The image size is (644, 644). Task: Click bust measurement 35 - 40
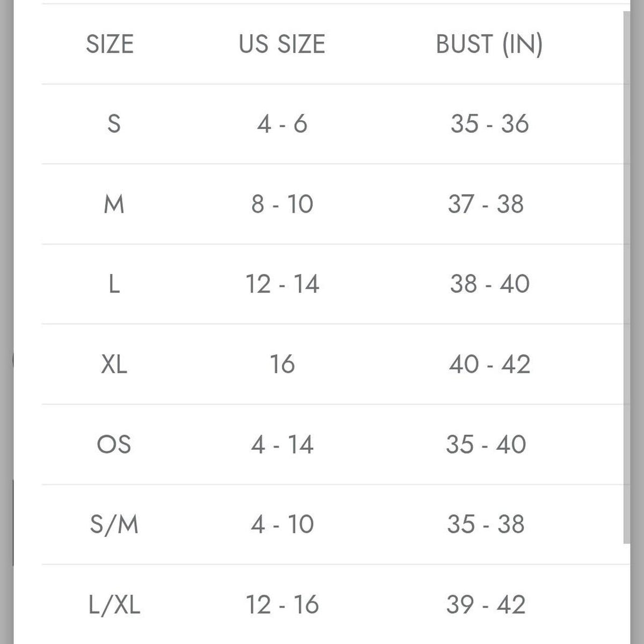pos(486,444)
